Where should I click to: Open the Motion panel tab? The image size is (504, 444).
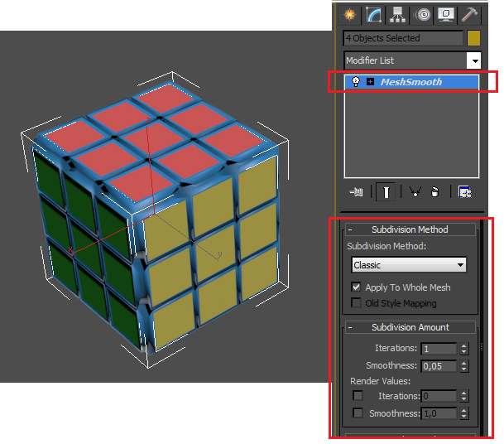(422, 15)
